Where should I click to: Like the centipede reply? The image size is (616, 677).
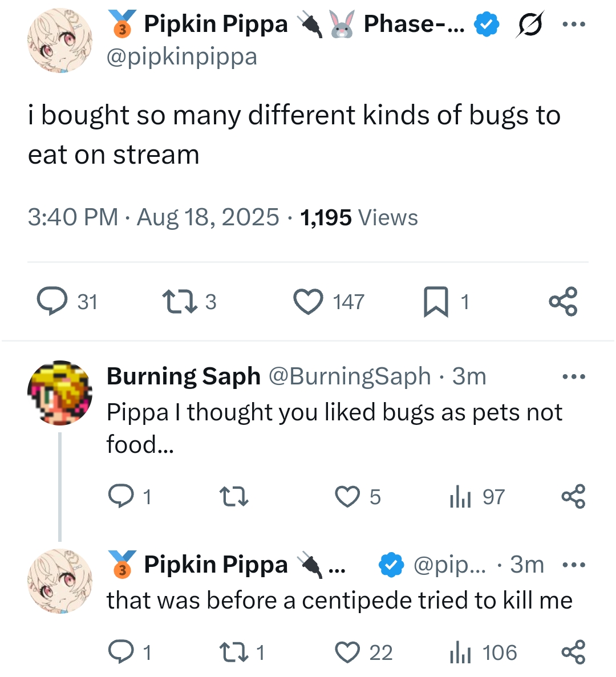tap(347, 652)
